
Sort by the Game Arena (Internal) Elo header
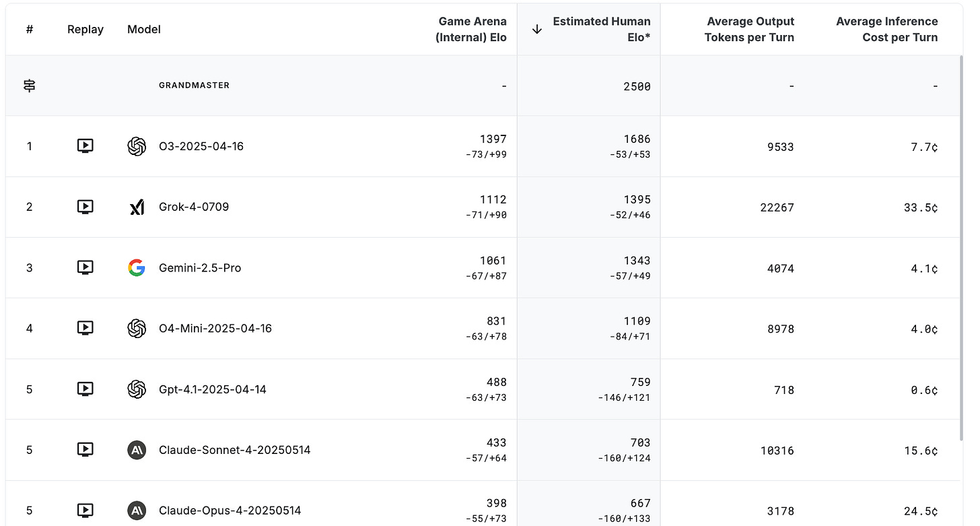(x=471, y=30)
